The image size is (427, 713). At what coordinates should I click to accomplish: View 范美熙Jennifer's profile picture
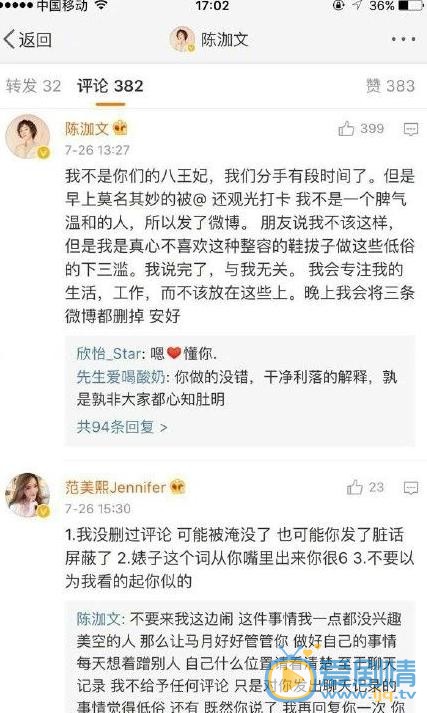pos(27,495)
